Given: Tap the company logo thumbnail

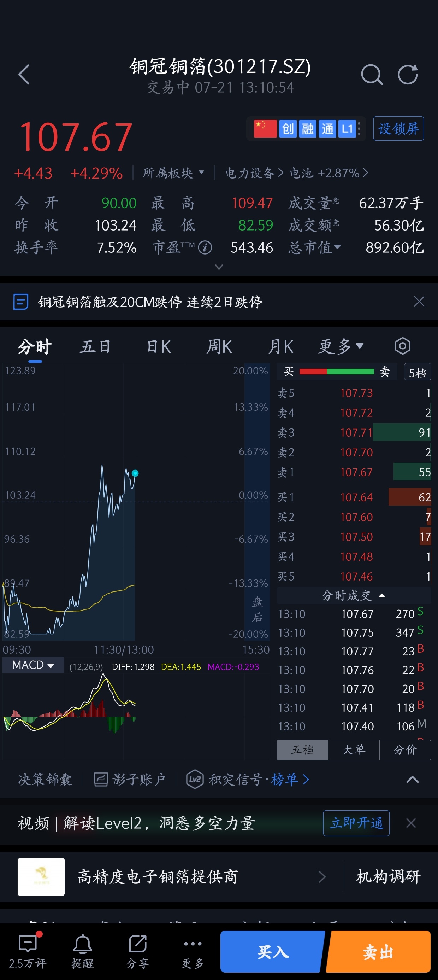Looking at the screenshot, I should [41, 877].
